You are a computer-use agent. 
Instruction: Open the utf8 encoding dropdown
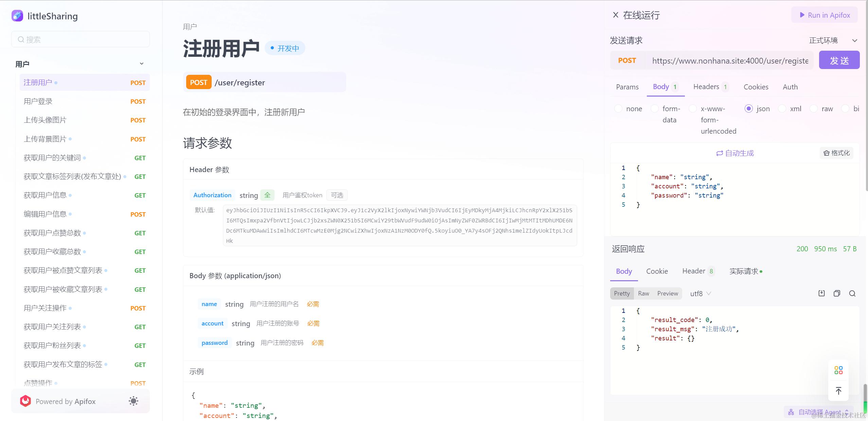(x=701, y=293)
